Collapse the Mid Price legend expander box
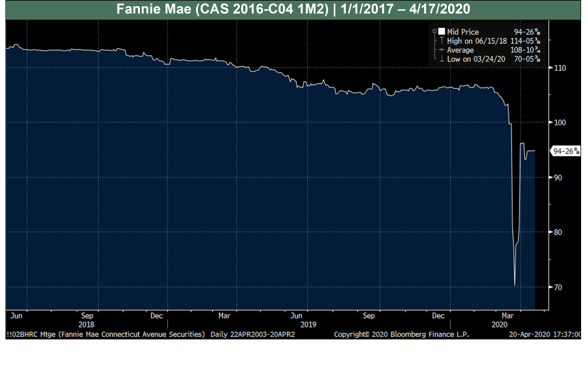 [434, 31]
